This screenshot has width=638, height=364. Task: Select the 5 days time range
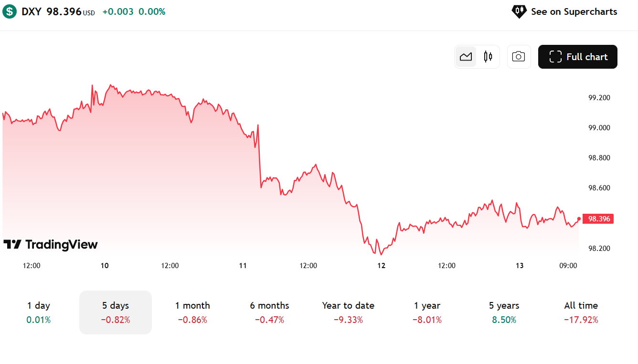pos(116,312)
